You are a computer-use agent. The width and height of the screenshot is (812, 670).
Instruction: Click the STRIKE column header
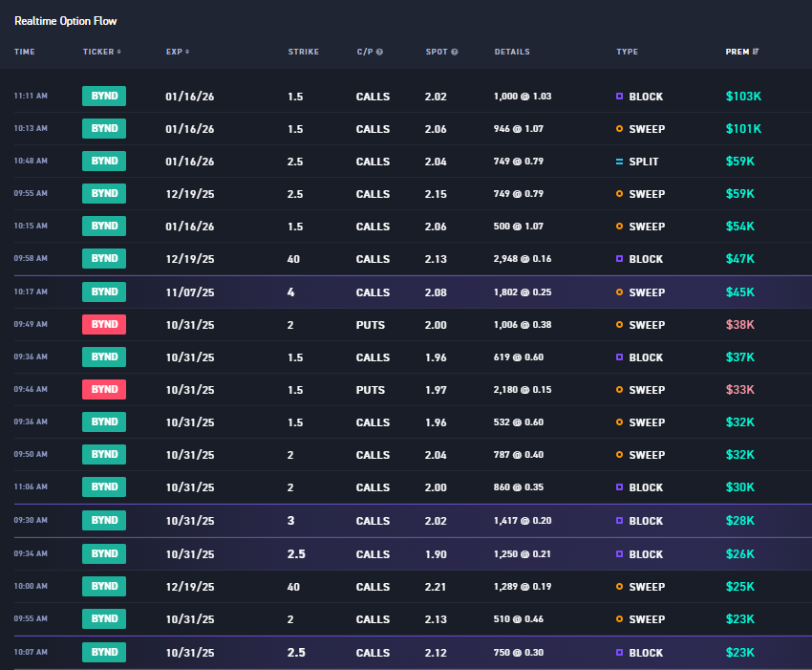tap(304, 52)
